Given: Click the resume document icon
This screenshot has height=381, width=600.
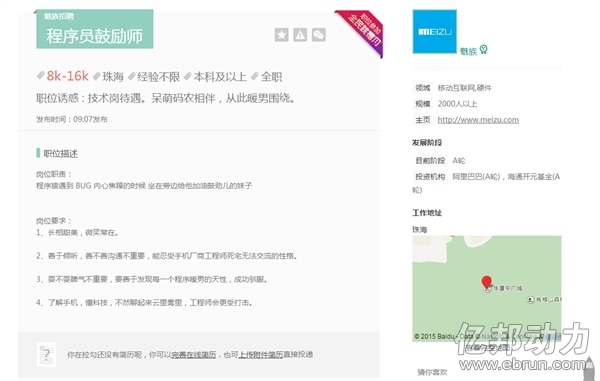Looking at the screenshot, I should click(x=46, y=354).
